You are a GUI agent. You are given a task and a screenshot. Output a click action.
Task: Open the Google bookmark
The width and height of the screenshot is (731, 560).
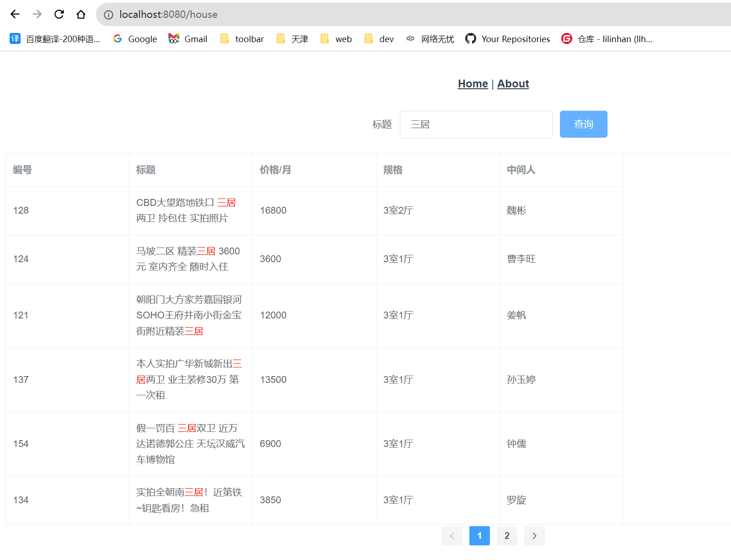(x=135, y=39)
